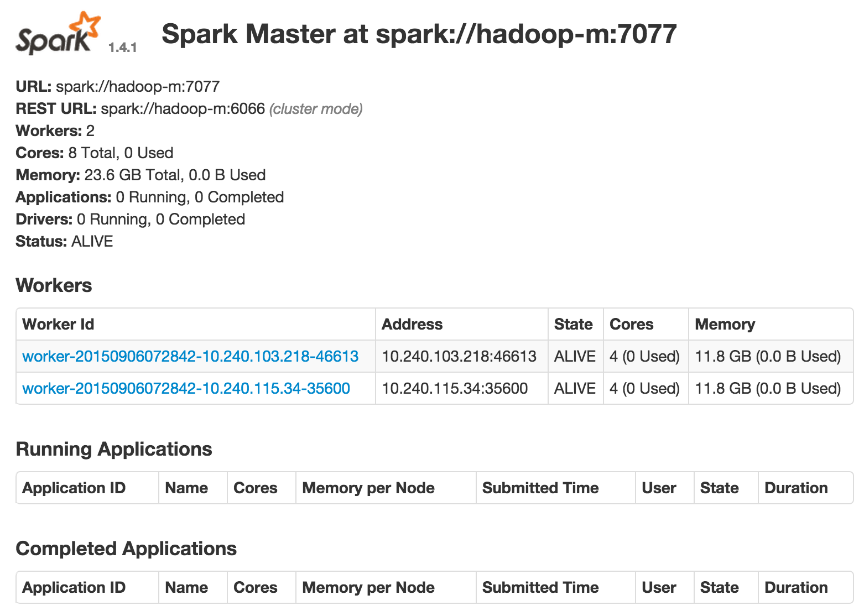
Task: Click the Running Applications heading
Action: (x=114, y=449)
